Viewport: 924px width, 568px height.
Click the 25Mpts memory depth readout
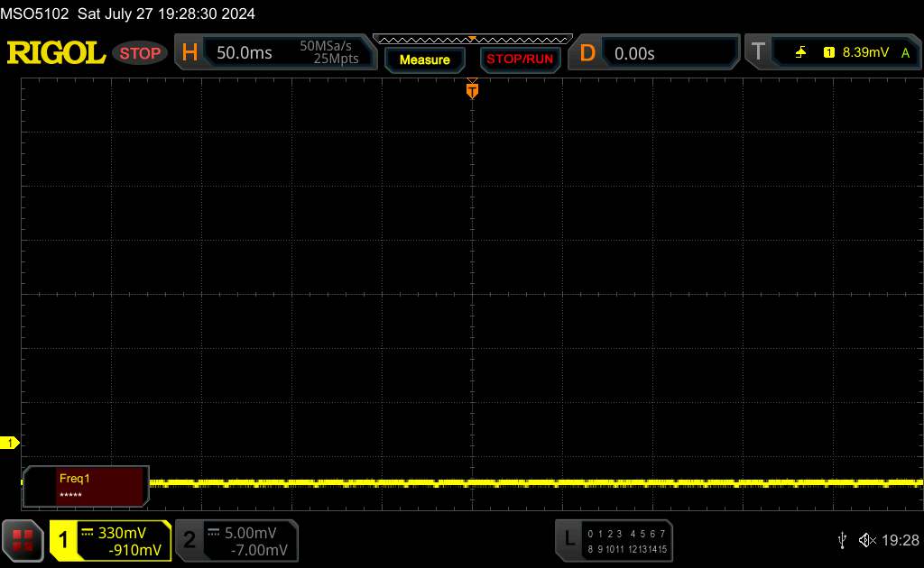click(x=336, y=59)
